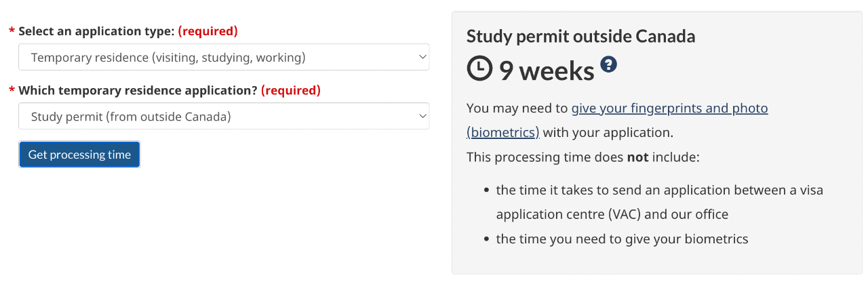Click the bold word not in the results
868x282 pixels.
pos(637,157)
